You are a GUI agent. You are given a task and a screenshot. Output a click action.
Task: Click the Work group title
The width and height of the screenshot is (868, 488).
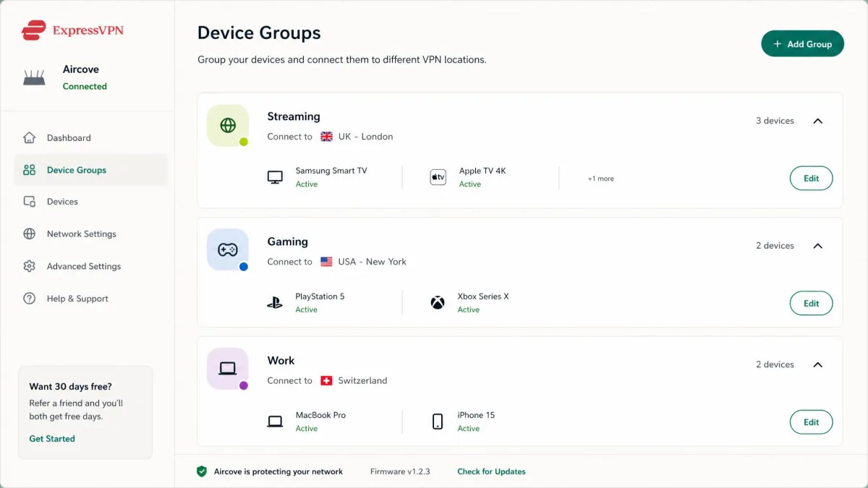281,360
